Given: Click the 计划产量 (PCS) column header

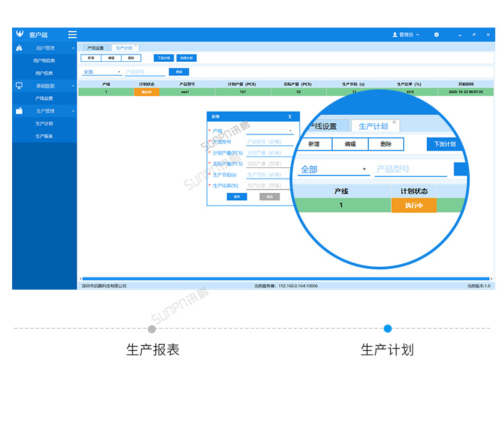Looking at the screenshot, I should click(243, 84).
